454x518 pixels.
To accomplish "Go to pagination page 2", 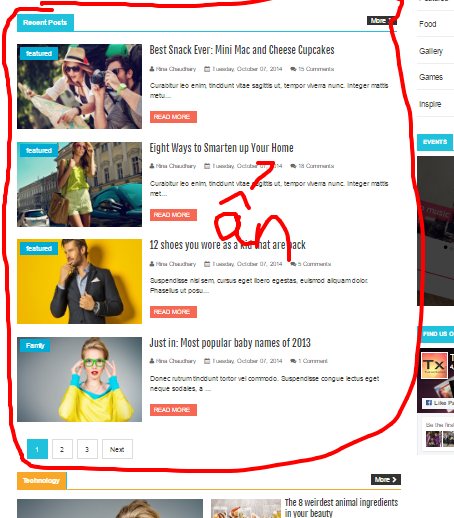I will coord(62,449).
